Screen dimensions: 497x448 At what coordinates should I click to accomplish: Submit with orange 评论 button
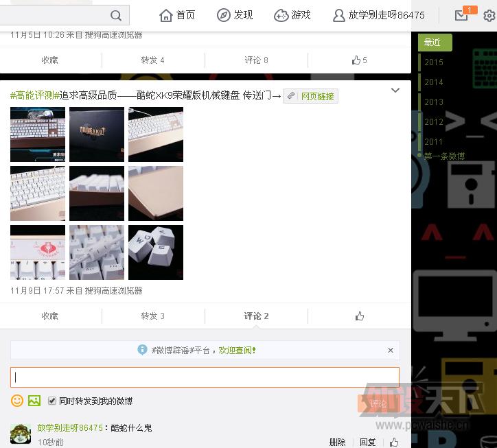(x=378, y=403)
